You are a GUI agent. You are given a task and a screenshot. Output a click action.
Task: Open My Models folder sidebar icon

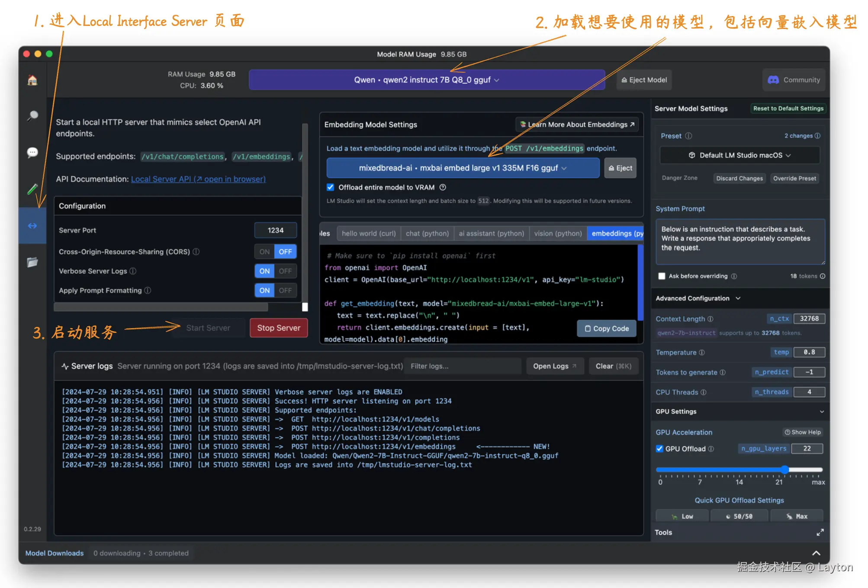(x=32, y=262)
